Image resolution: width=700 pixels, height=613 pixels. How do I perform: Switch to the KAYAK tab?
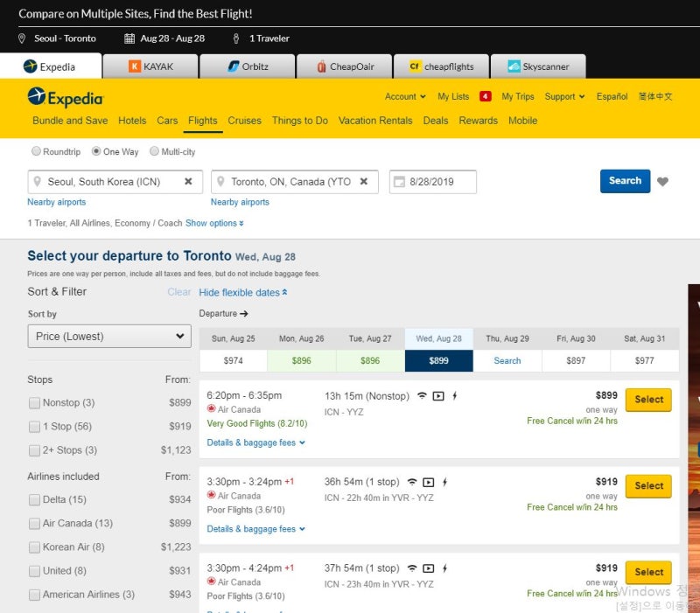(150, 66)
